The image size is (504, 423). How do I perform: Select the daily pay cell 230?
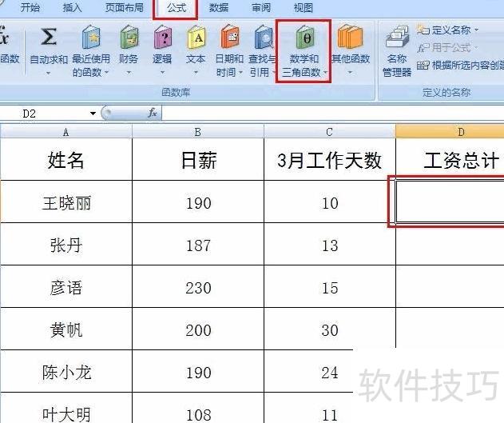click(197, 287)
